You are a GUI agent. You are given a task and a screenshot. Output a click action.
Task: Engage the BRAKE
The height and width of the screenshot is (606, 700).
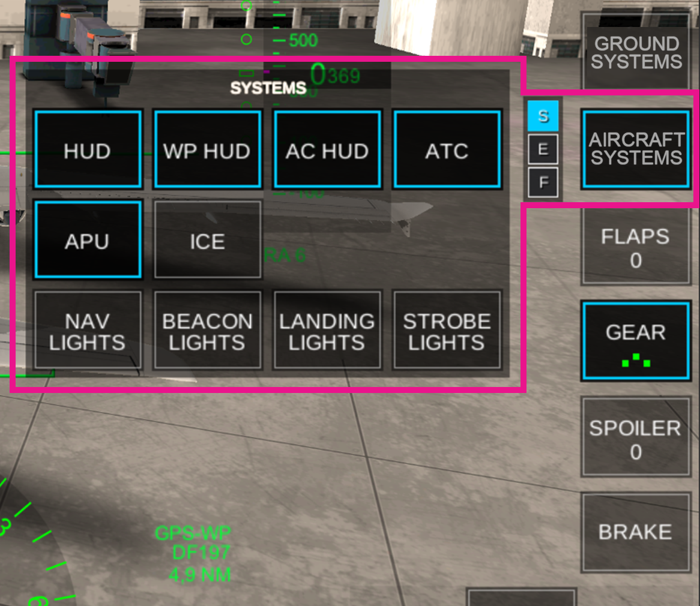click(x=635, y=530)
